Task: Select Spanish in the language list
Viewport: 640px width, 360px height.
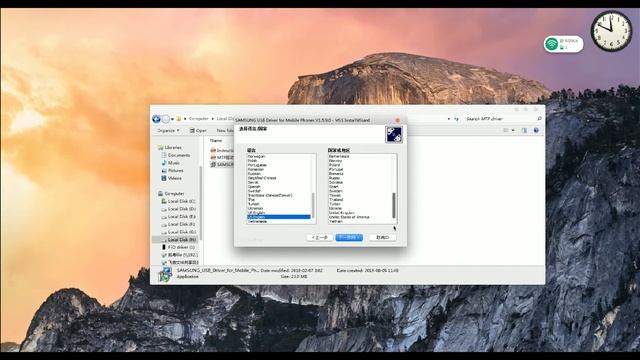Action: [254, 187]
